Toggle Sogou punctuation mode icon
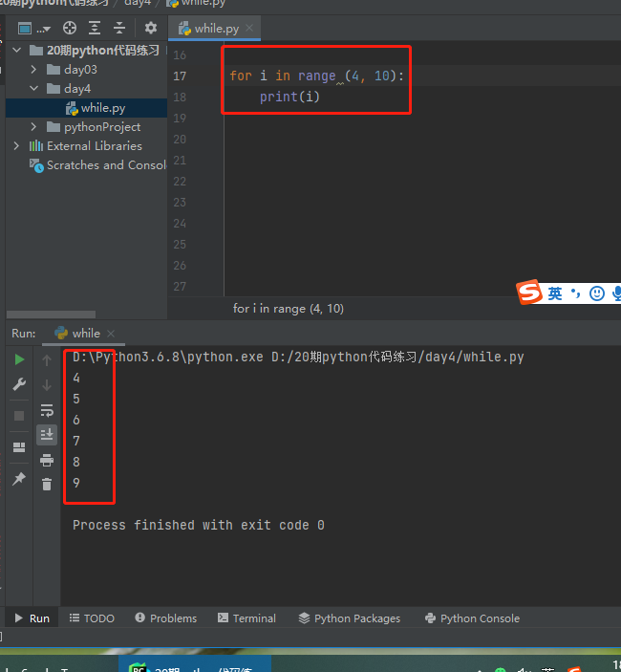Image resolution: width=621 pixels, height=672 pixels. click(x=575, y=293)
